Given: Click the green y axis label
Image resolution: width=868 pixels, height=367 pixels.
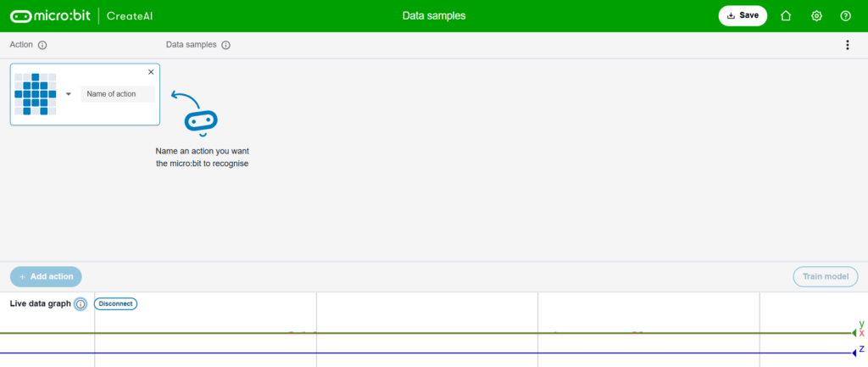Looking at the screenshot, I should [x=861, y=324].
